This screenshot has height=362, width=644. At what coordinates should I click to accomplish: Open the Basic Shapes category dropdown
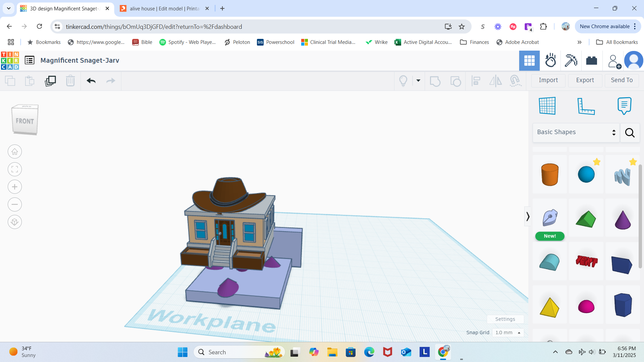[x=576, y=132]
